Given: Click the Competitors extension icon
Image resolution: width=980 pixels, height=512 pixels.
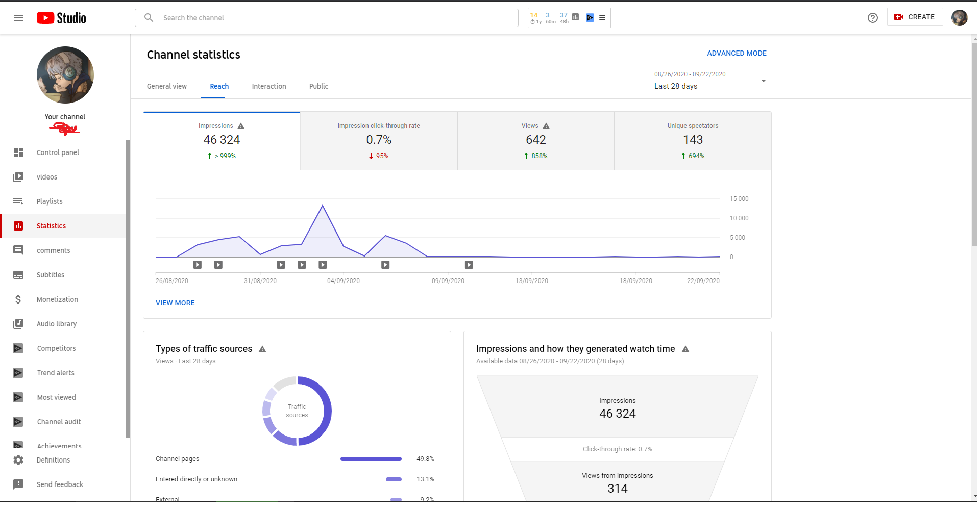Looking at the screenshot, I should coord(18,348).
